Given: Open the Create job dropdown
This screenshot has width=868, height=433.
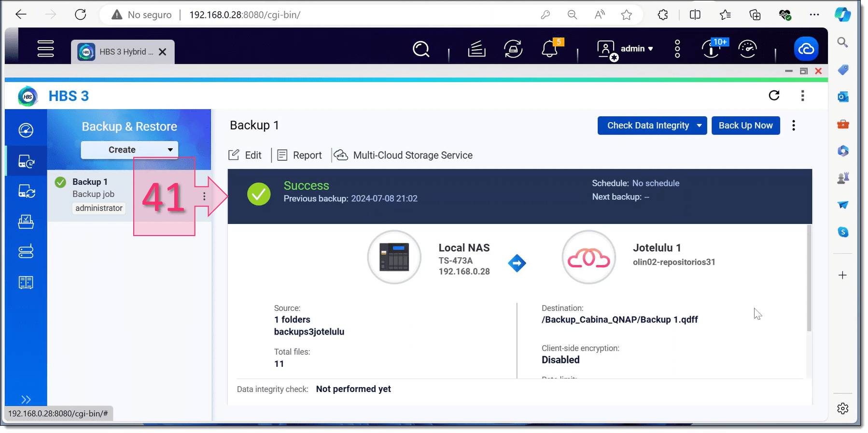Looking at the screenshot, I should coord(129,150).
